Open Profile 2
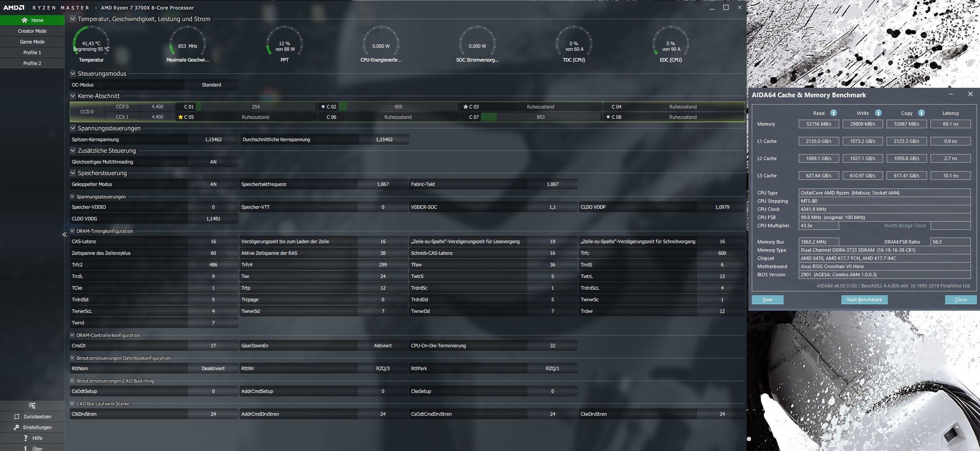The image size is (980, 451). click(32, 63)
